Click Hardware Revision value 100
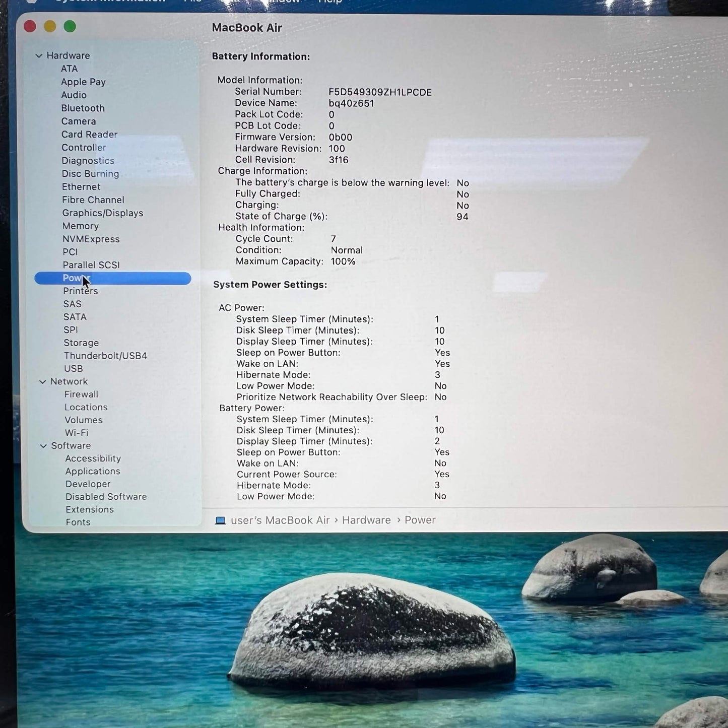 337,149
